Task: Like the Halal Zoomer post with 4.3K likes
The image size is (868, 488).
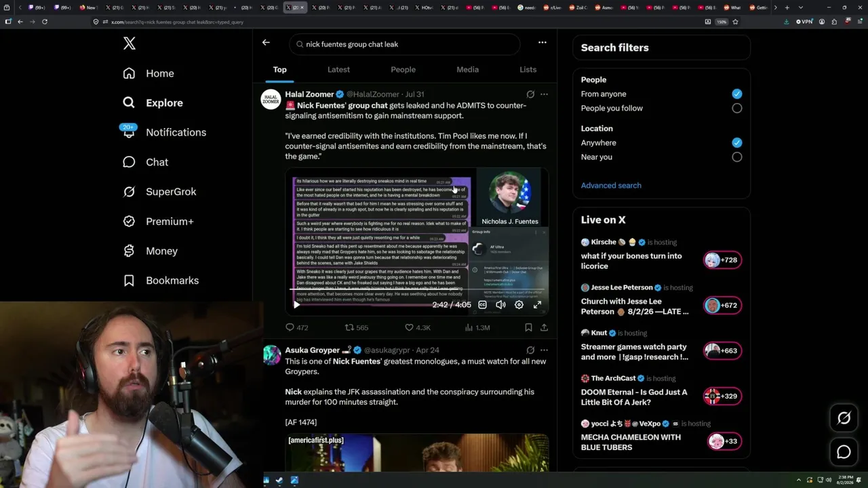Action: [417, 327]
